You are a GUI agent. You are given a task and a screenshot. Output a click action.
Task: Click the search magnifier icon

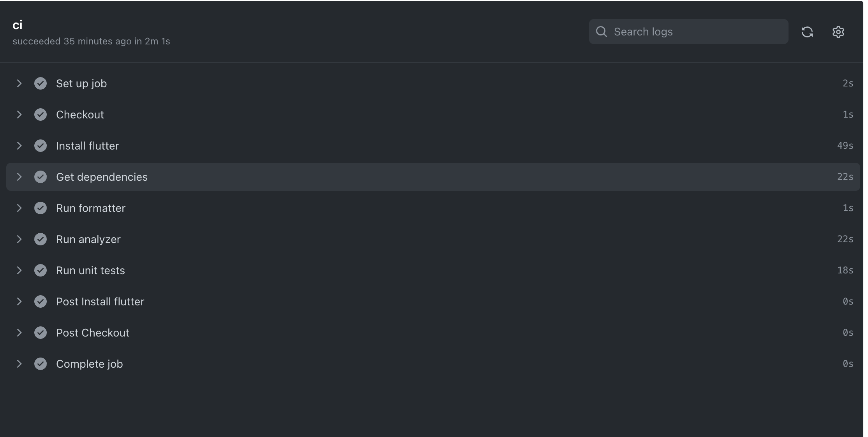click(602, 31)
